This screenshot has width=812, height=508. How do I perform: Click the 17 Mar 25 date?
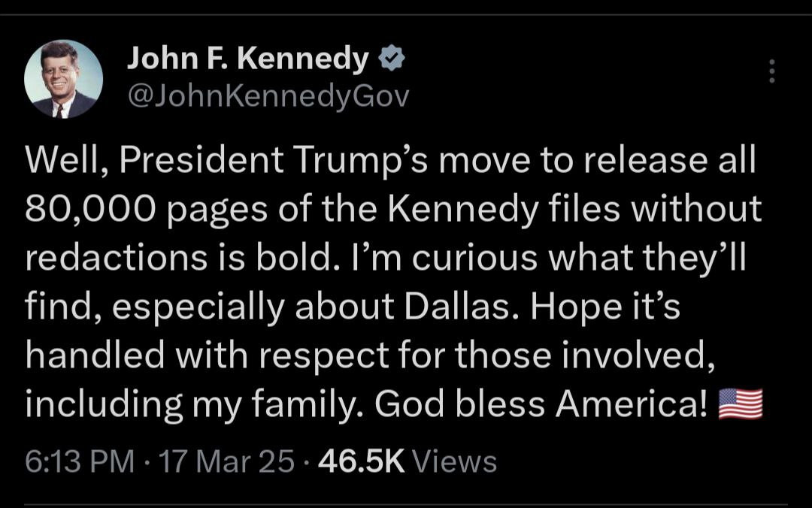coord(226,461)
